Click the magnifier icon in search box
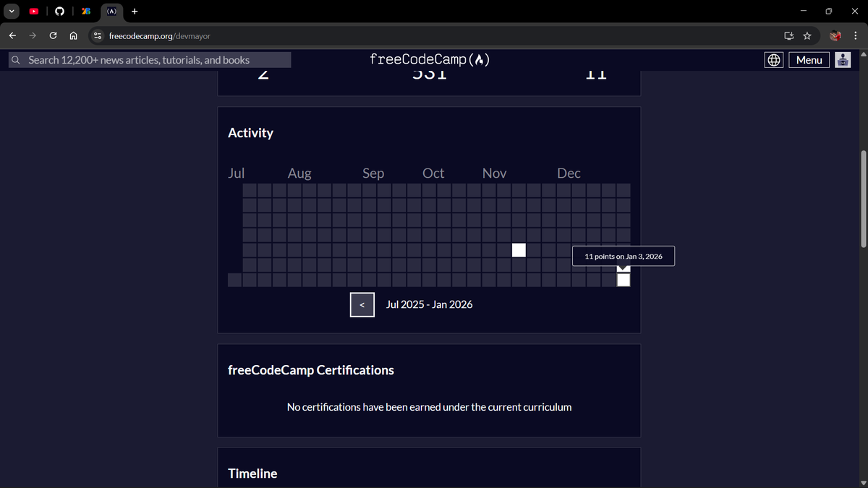This screenshot has height=488, width=868. (x=16, y=60)
